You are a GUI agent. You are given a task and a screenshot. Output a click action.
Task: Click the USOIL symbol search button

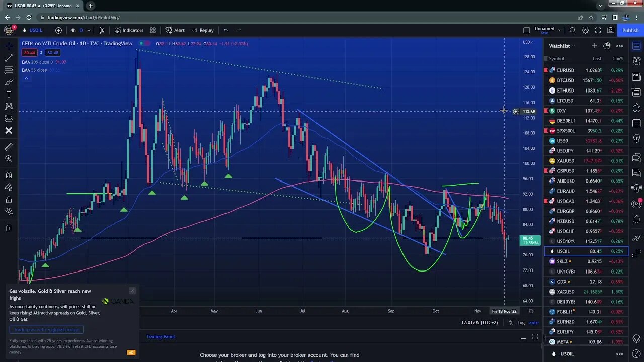pos(32,30)
